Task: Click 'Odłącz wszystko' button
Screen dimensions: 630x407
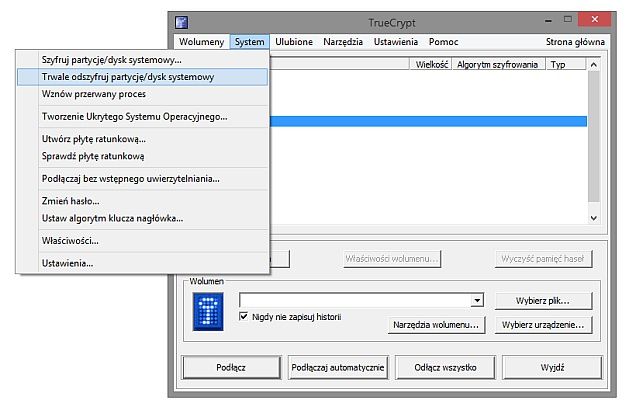Action: click(x=445, y=367)
